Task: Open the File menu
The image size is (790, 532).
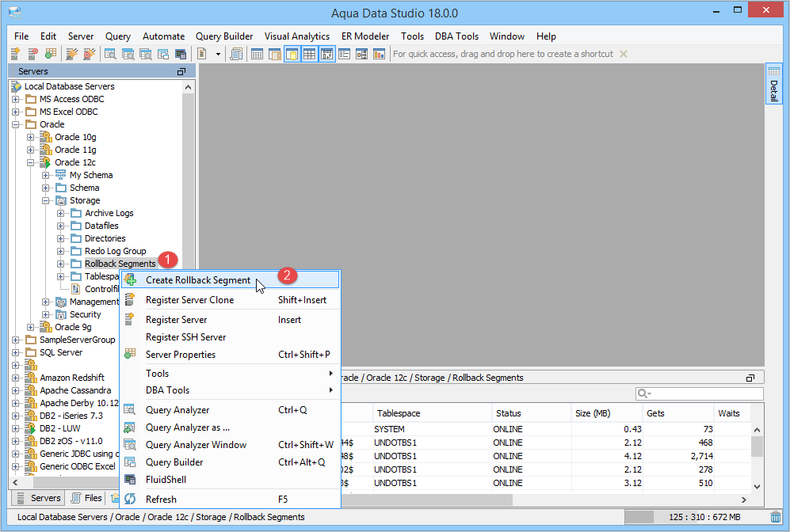Action: [21, 36]
